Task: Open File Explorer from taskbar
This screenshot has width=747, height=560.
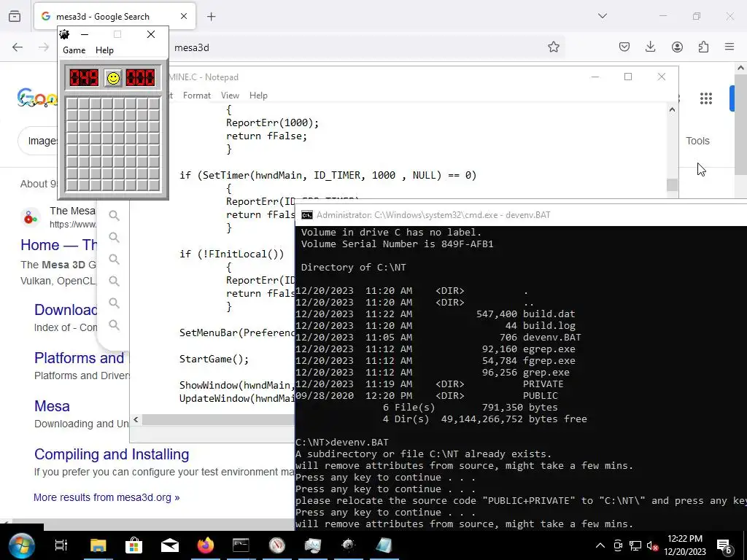Action: click(x=98, y=545)
